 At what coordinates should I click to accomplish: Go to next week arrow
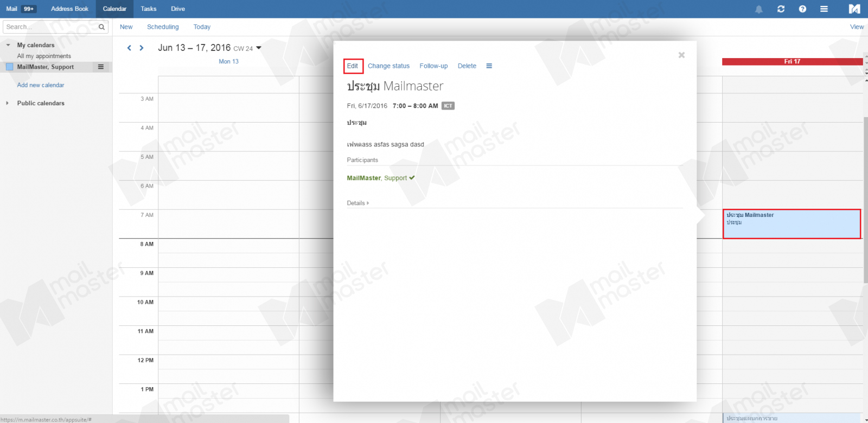[x=142, y=48]
